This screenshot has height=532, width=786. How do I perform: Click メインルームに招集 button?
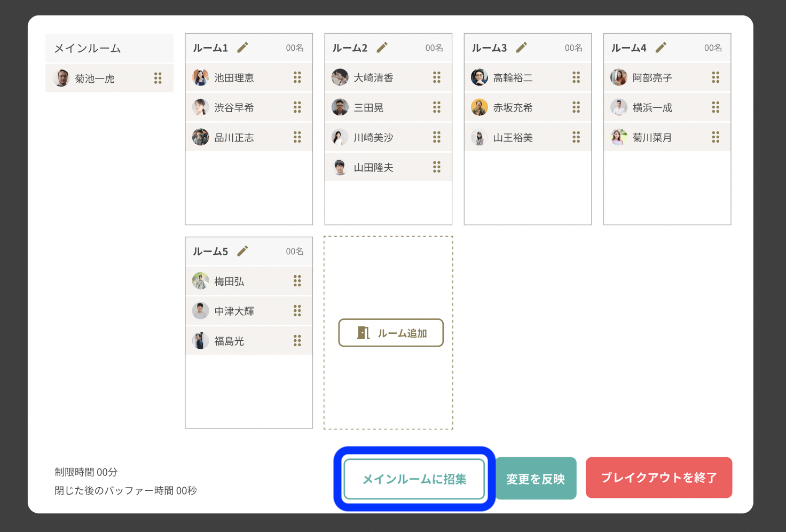[x=414, y=479]
